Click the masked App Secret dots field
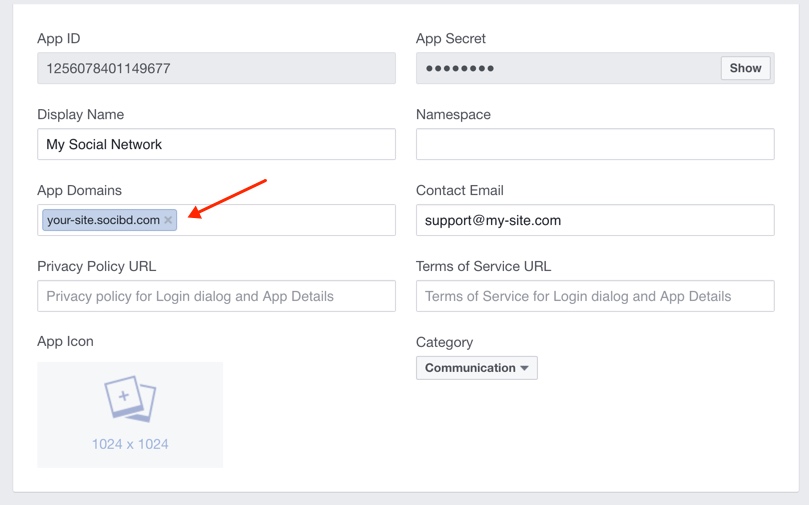This screenshot has height=505, width=809. pyautogui.click(x=567, y=69)
